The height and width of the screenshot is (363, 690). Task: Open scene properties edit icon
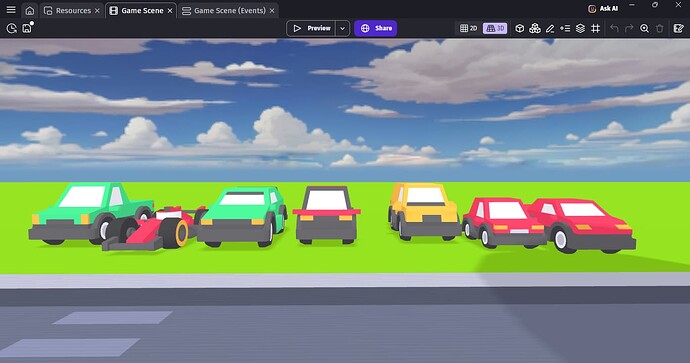click(679, 29)
